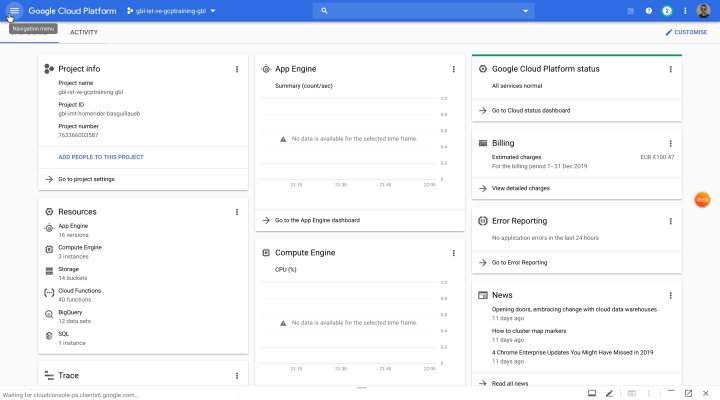The image size is (720, 400).
Task: Open Billing card options menu
Action: coord(670,143)
